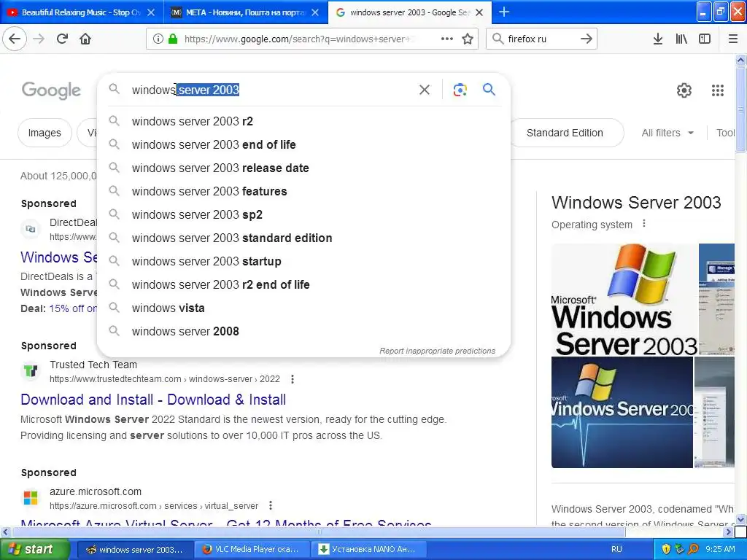Open the Windows Start menu
The height and width of the screenshot is (560, 747).
(35, 549)
